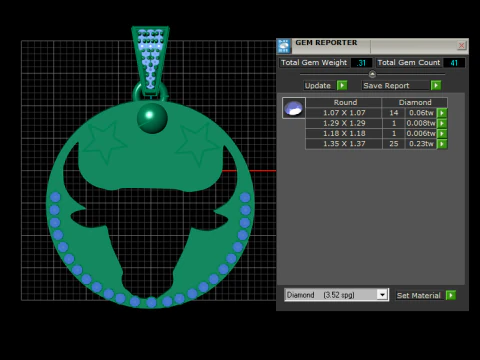480x360 pixels.
Task: Select the right star on the pendant
Action: 197,144
